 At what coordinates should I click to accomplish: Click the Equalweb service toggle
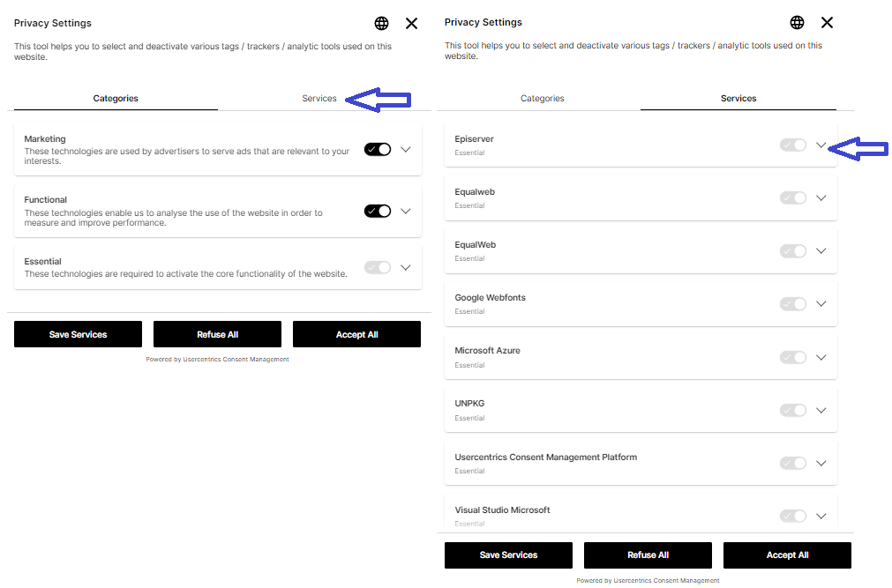tap(793, 197)
